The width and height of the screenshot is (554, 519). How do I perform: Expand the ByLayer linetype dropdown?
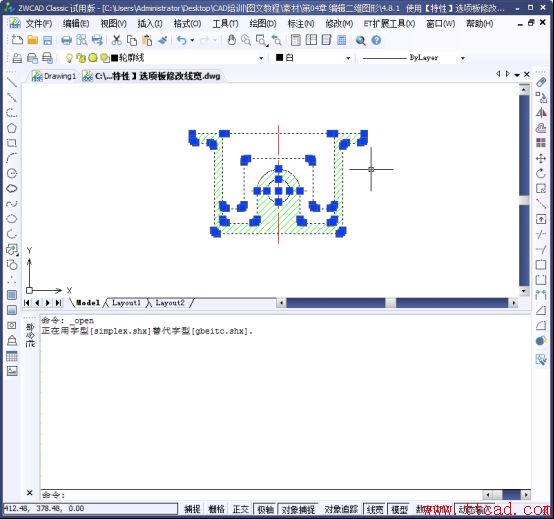[462, 58]
